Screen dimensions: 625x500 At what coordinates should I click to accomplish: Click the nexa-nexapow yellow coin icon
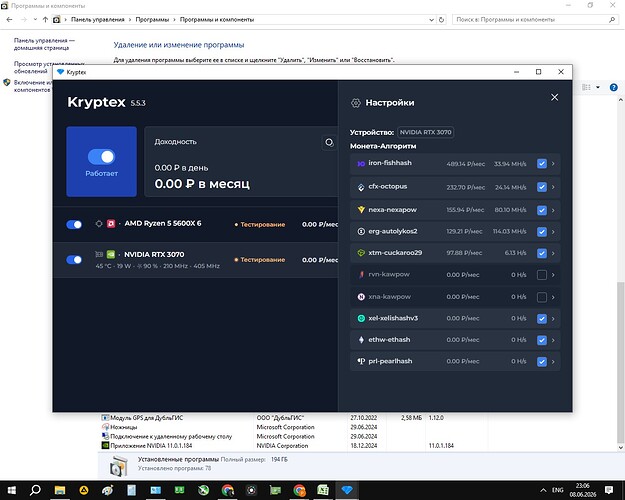tap(361, 210)
